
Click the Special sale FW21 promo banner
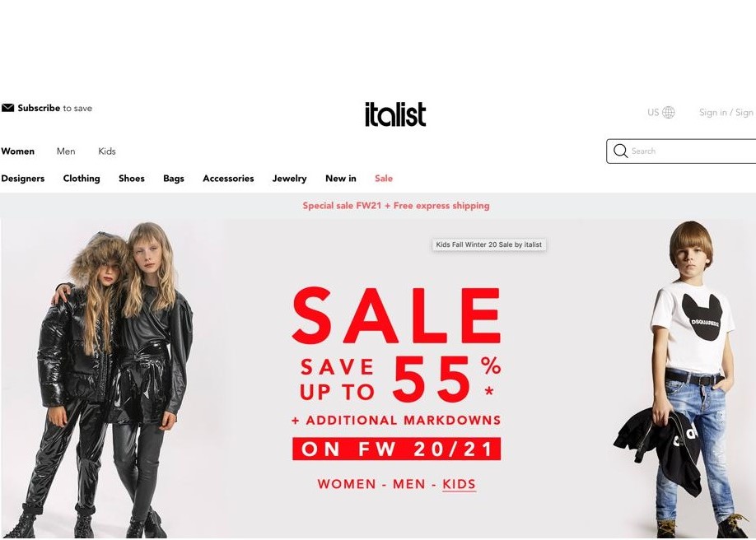tap(396, 206)
